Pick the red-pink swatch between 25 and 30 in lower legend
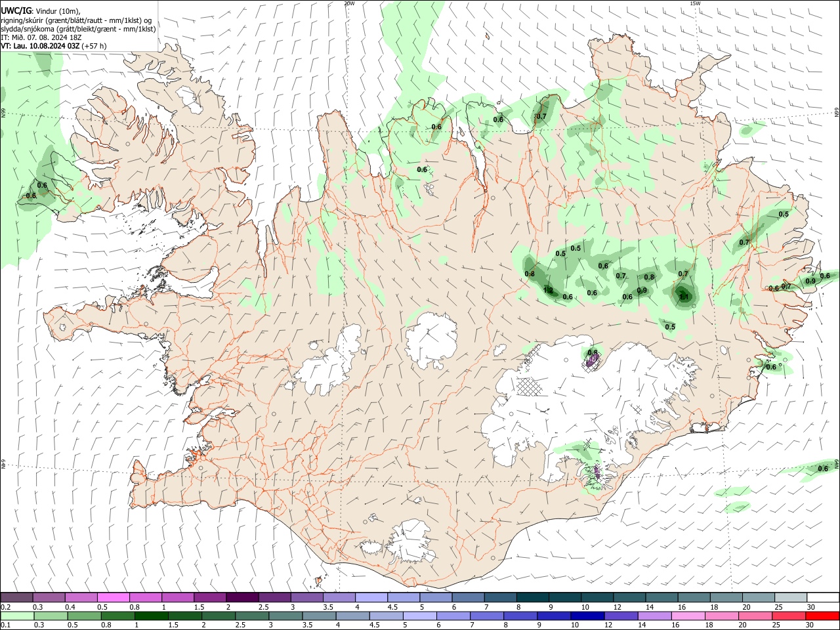 pos(788,616)
